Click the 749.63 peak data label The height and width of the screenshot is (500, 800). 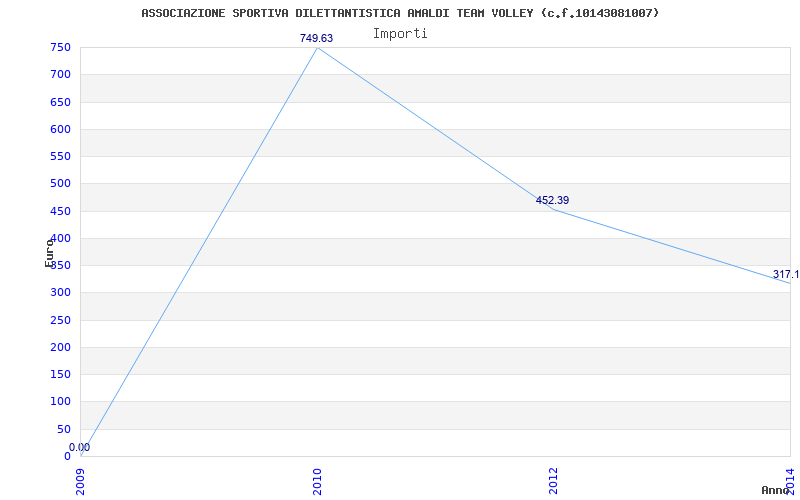click(316, 38)
